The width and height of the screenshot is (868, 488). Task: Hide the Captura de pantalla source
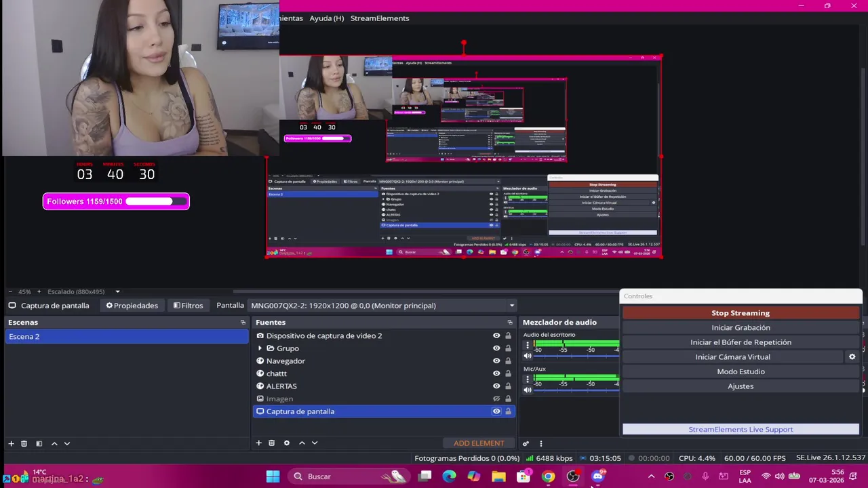point(496,411)
